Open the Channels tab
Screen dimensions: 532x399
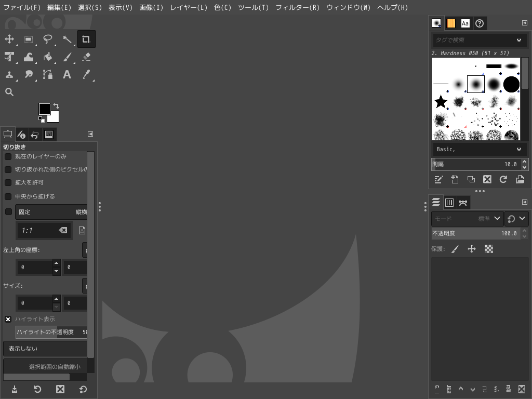click(x=449, y=203)
